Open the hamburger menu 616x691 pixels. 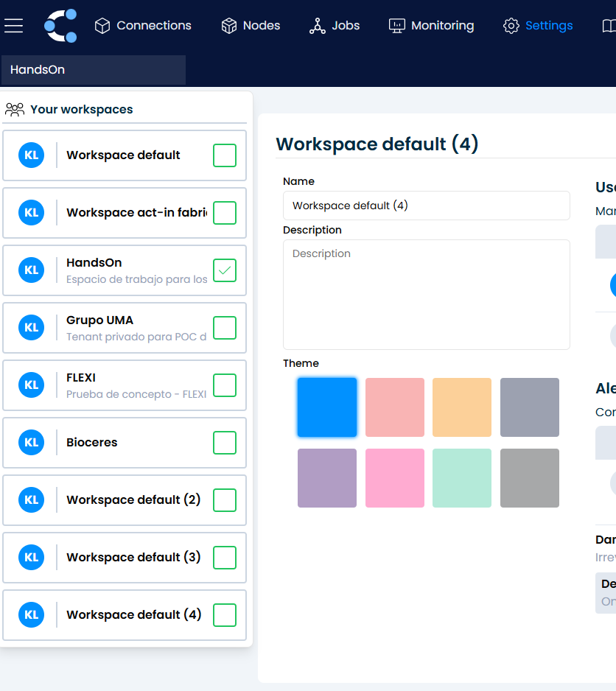pyautogui.click(x=14, y=26)
